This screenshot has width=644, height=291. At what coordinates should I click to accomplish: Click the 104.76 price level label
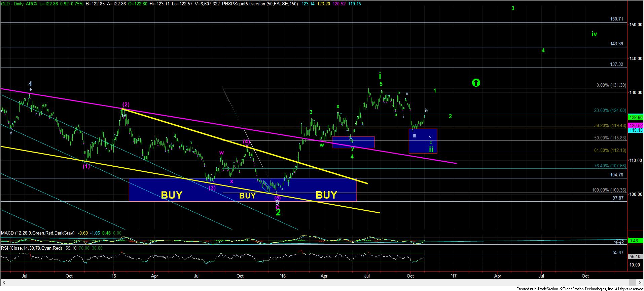coord(616,175)
